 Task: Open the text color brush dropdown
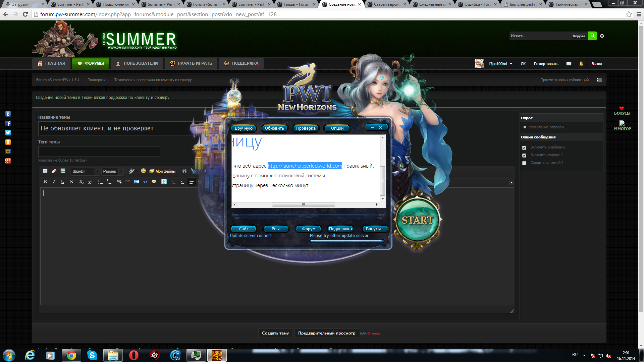click(132, 171)
